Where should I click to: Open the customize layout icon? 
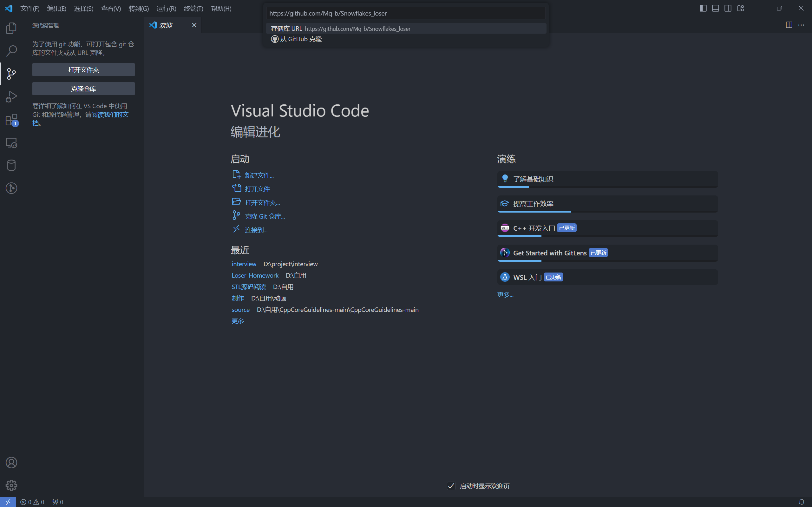(741, 8)
